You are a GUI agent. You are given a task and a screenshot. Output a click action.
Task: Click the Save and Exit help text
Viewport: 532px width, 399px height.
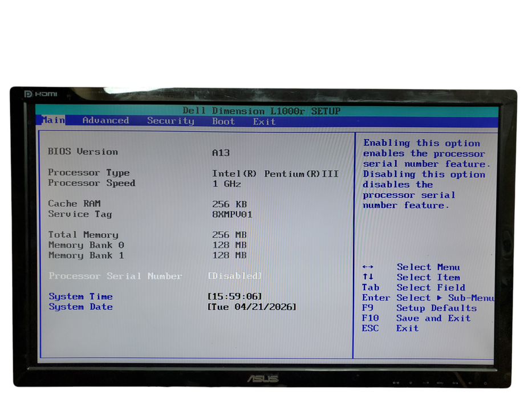coord(433,318)
